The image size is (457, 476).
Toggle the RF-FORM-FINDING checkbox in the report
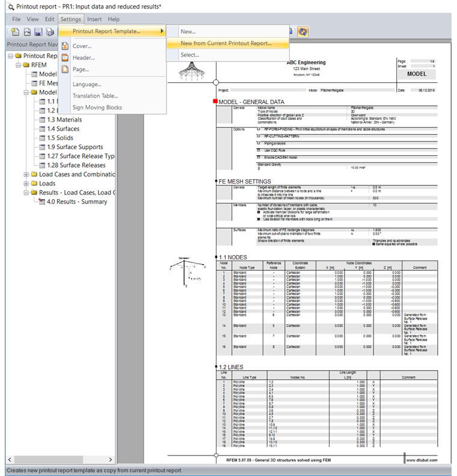tap(259, 129)
